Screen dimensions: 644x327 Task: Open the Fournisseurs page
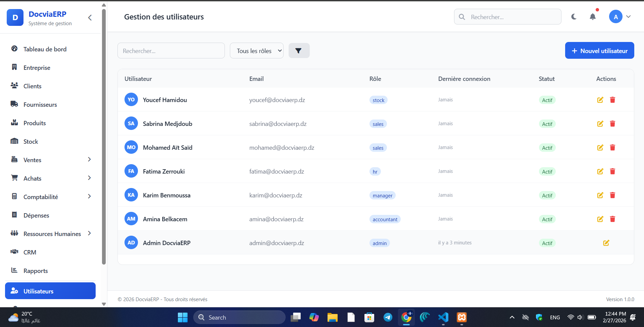tap(40, 105)
